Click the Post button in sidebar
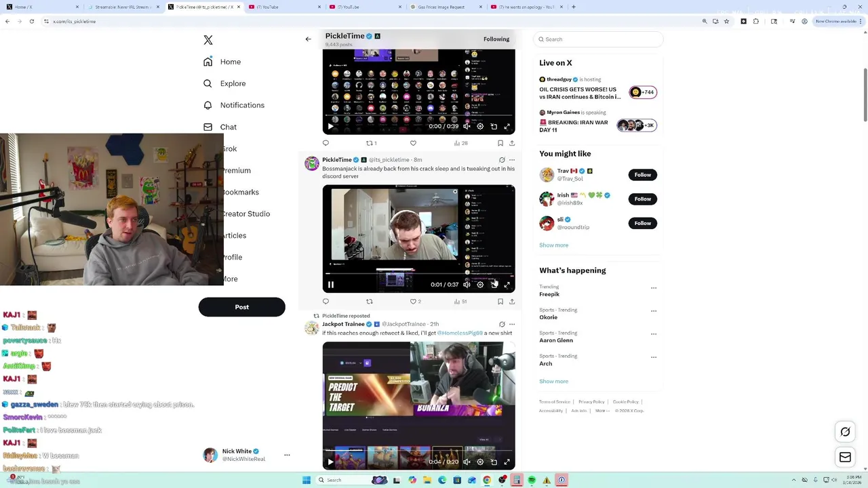 pos(241,307)
